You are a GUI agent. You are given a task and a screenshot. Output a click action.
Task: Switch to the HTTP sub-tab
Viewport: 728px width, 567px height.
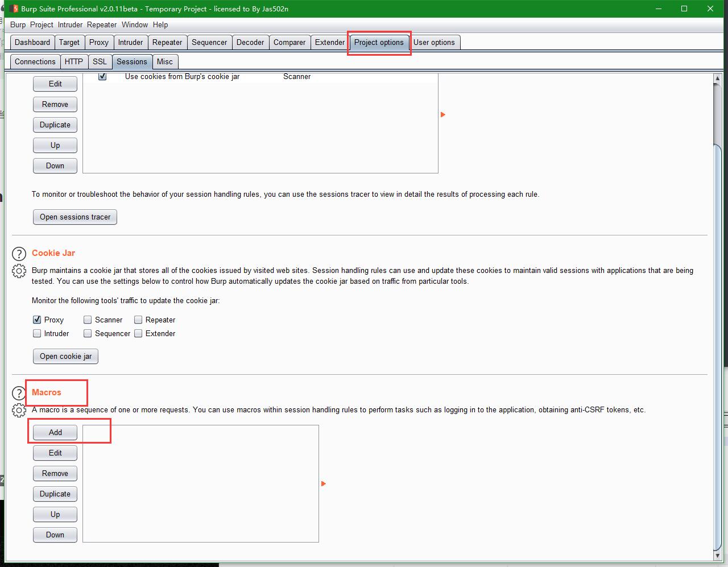74,61
